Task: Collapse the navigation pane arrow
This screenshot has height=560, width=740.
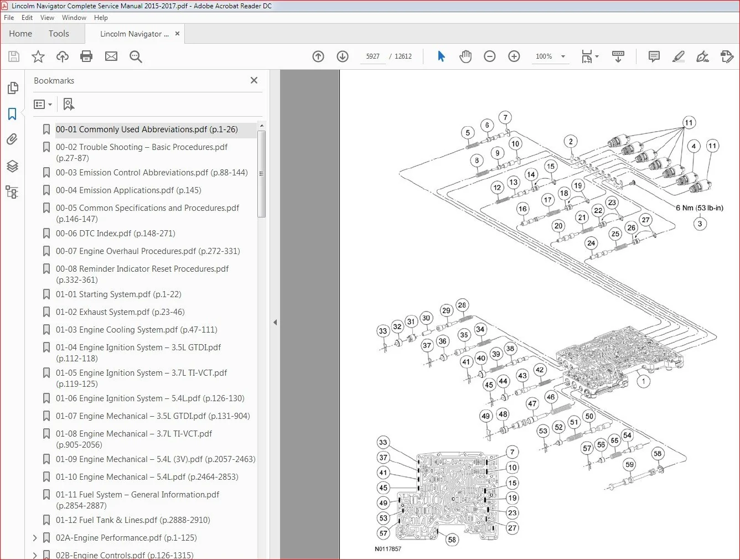Action: (x=275, y=322)
